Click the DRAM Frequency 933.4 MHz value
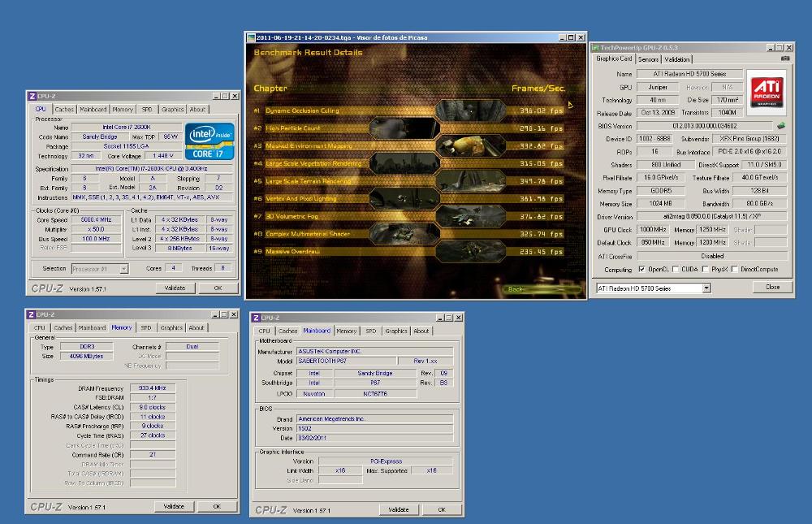The height and width of the screenshot is (524, 812). 153,388
